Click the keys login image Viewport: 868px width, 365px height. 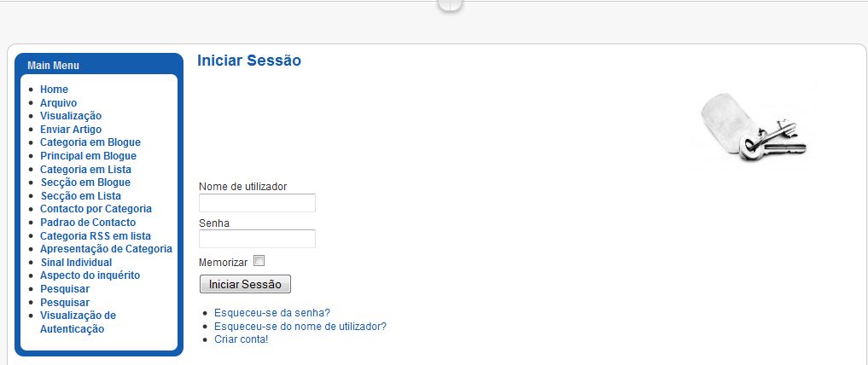click(x=754, y=125)
